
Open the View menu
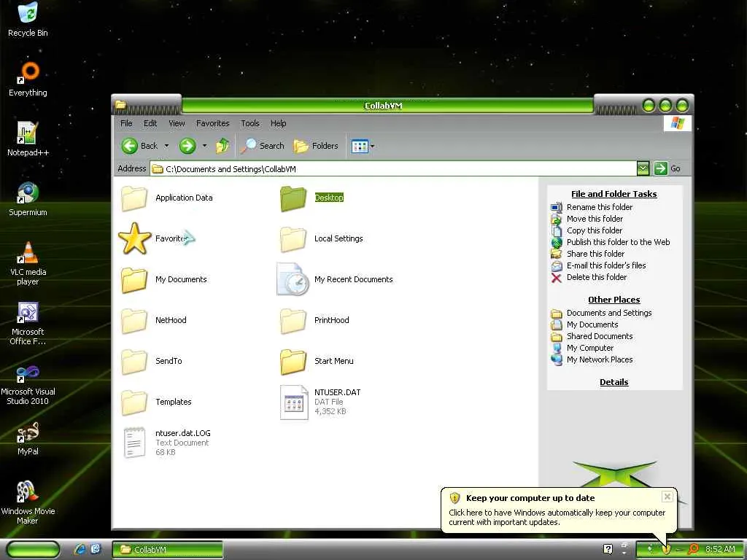177,123
